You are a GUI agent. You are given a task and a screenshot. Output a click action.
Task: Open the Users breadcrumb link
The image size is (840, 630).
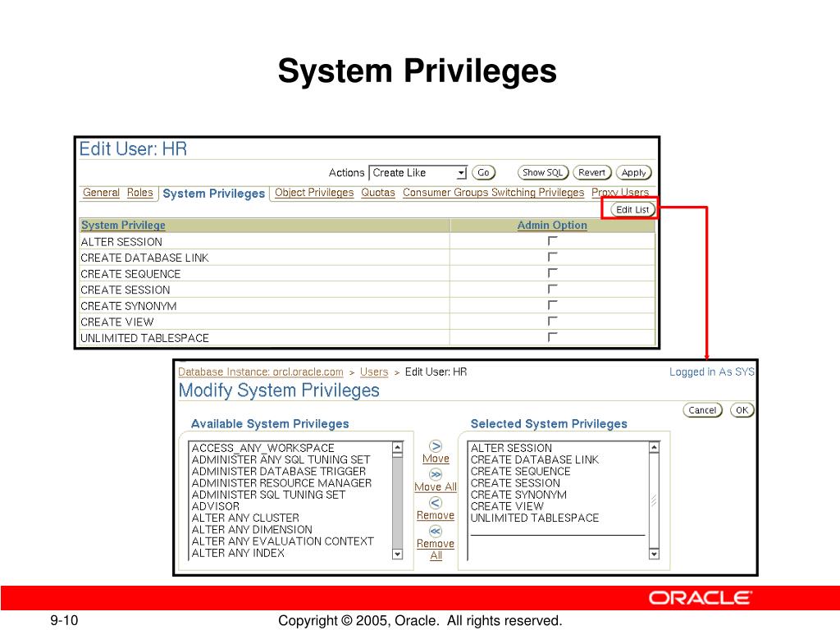tap(374, 372)
